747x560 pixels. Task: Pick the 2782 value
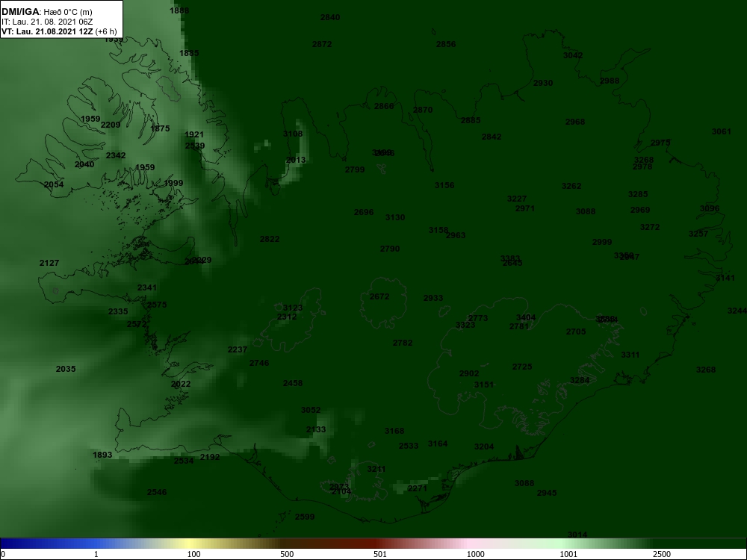tap(403, 343)
